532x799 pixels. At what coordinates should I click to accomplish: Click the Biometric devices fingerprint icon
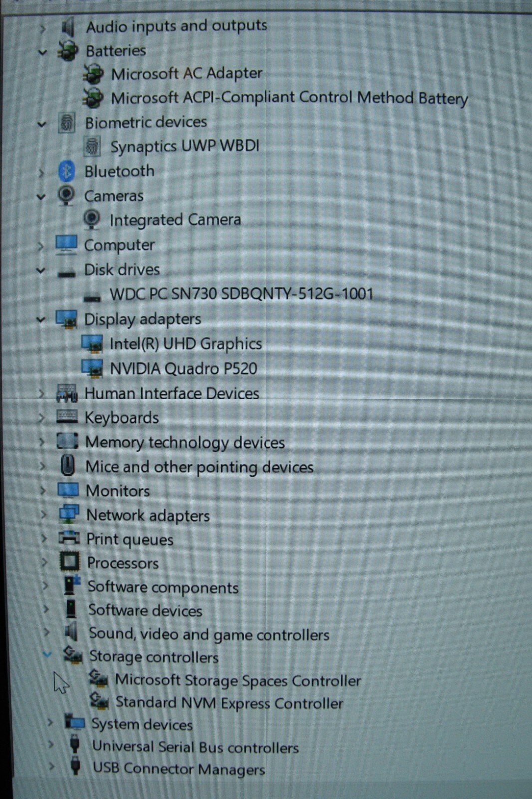point(67,123)
